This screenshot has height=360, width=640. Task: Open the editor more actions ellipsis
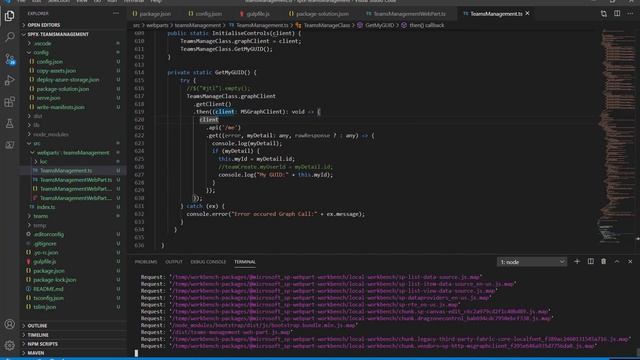click(x=630, y=13)
